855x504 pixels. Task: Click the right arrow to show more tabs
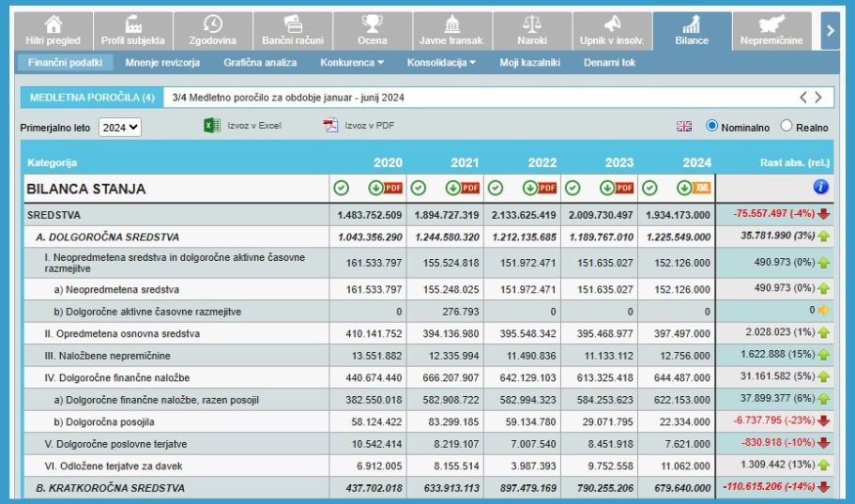(x=830, y=31)
